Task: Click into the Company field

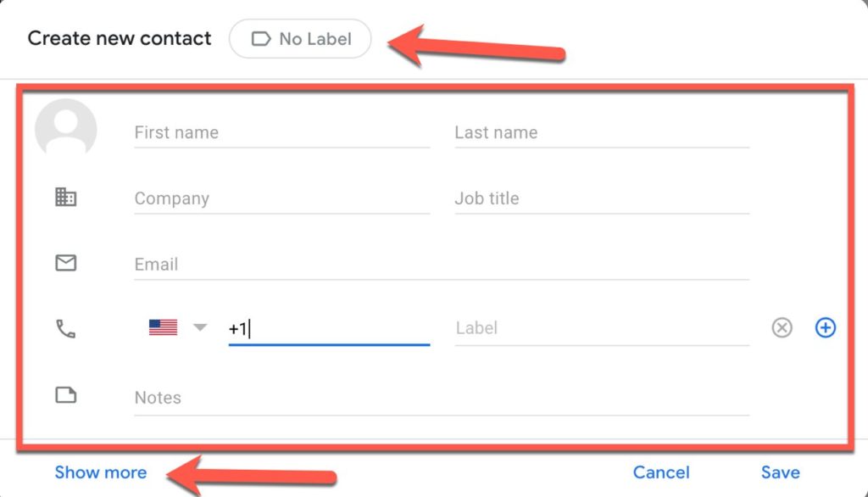Action: point(281,199)
